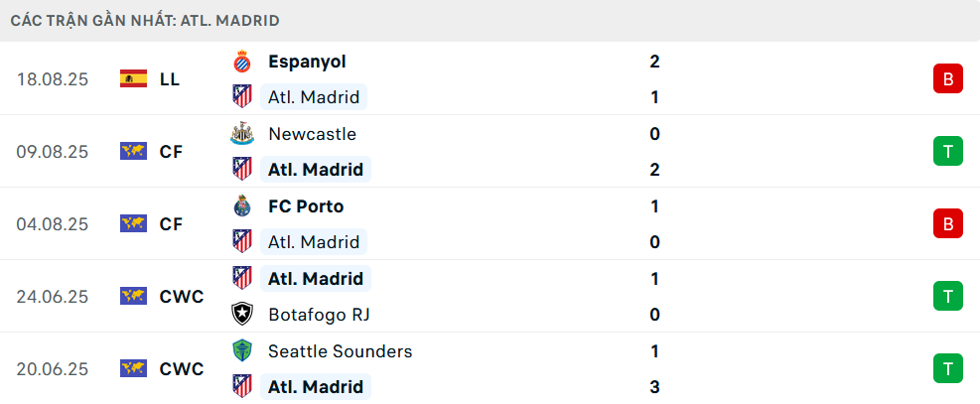Viewport: 980px width, 404px height.
Task: Click the green T badge for Botafogo match
Action: [948, 296]
